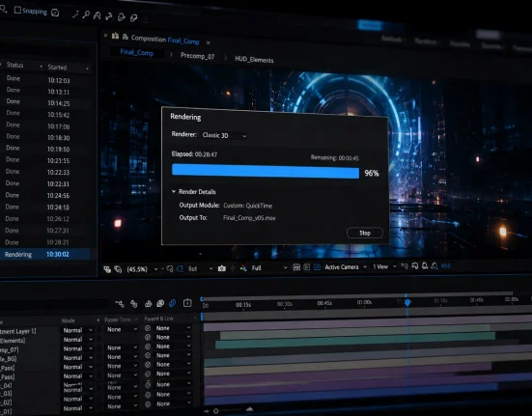Click the bell-shaped icon before blue exposure value
532x416 pixels.
coord(434,266)
